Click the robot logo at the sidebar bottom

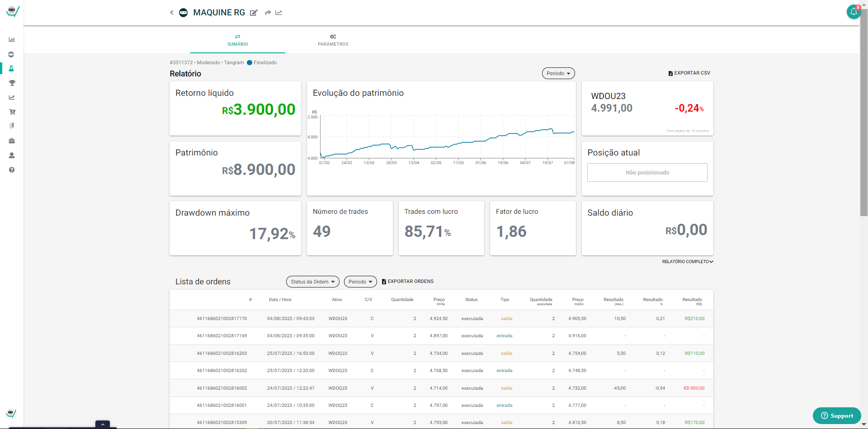(x=11, y=413)
